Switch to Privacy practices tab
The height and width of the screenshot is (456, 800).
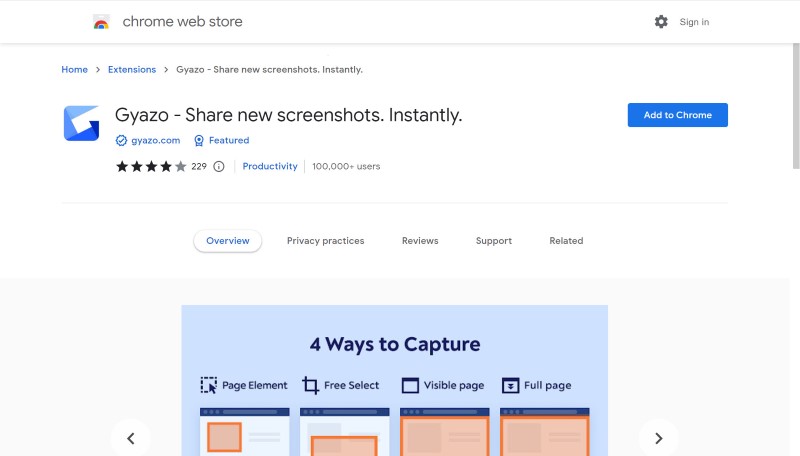tap(326, 241)
